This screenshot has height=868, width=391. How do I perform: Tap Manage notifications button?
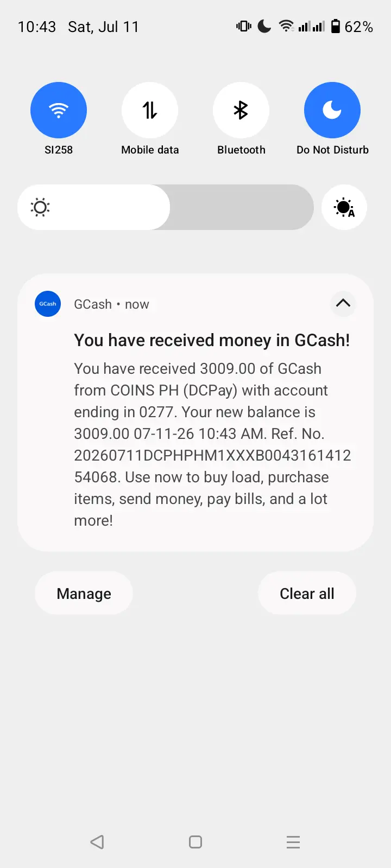(x=84, y=593)
